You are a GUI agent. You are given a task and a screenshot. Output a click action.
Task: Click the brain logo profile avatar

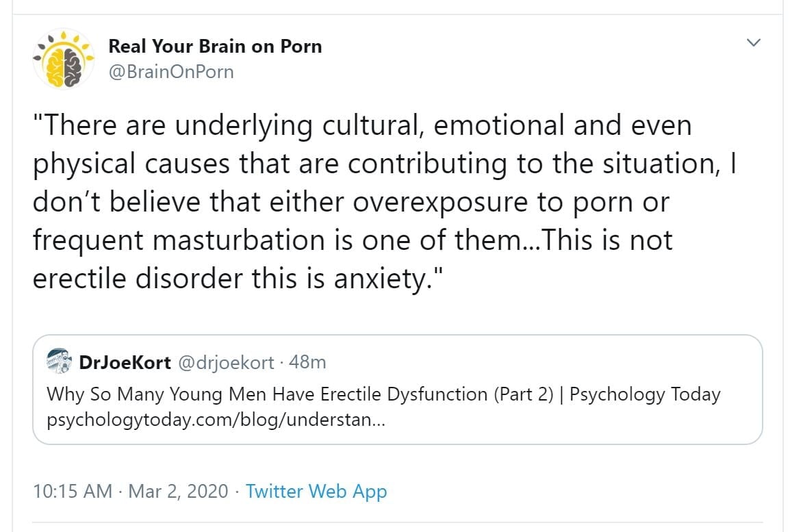(64, 59)
